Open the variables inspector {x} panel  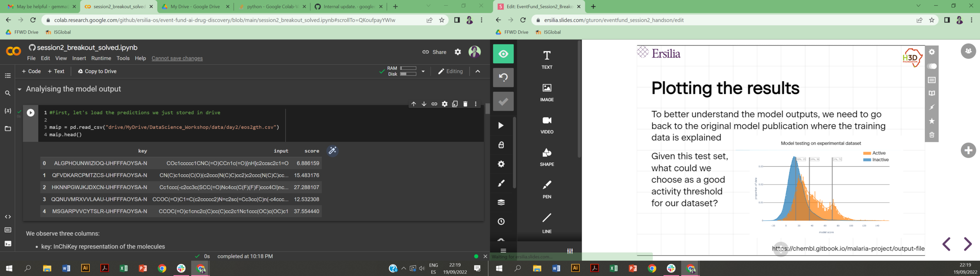[8, 111]
